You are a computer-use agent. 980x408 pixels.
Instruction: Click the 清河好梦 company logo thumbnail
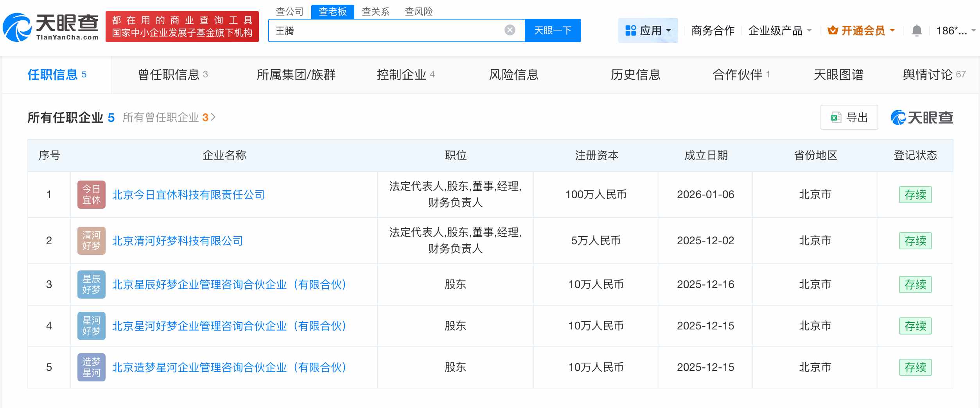tap(91, 240)
